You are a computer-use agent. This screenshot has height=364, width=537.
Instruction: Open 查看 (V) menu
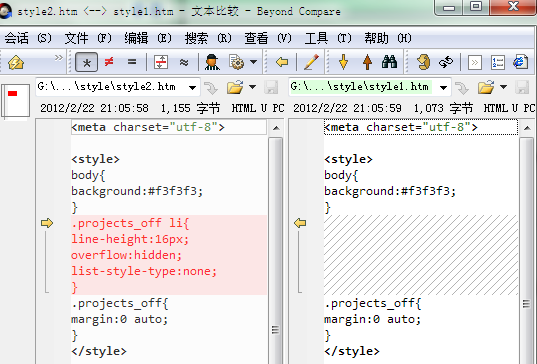(268, 38)
